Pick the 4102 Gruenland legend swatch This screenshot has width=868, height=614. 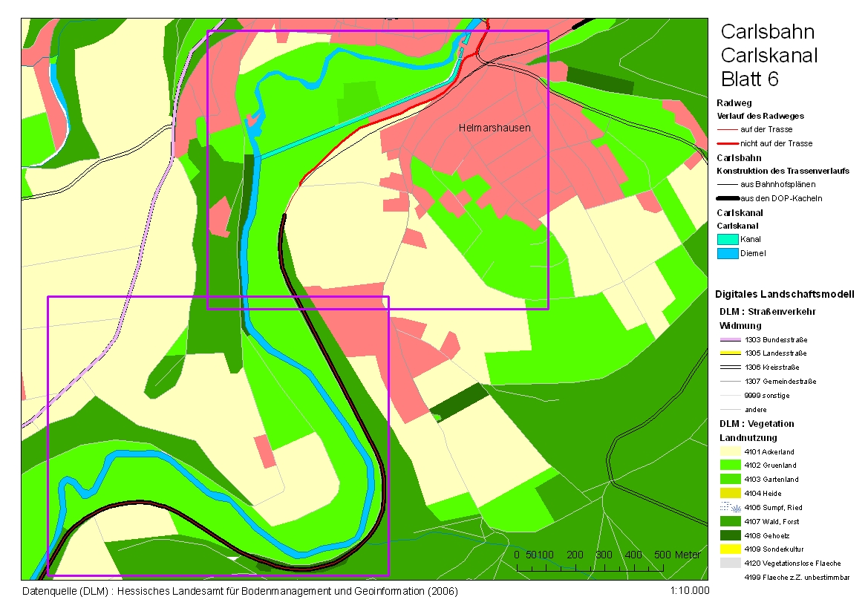pos(731,466)
